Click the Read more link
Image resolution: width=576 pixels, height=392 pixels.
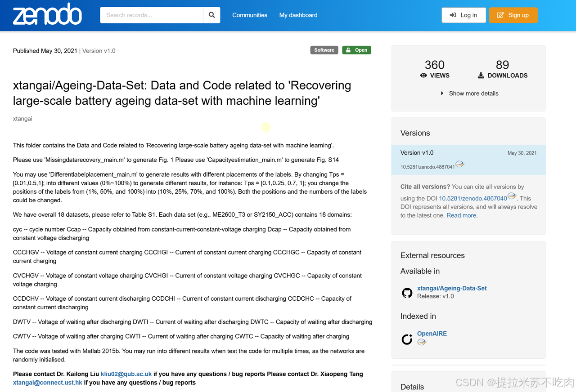click(x=461, y=215)
